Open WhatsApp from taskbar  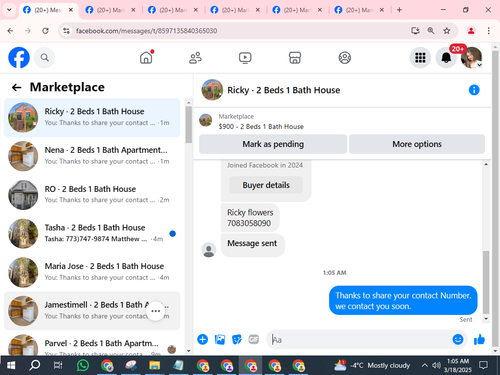[x=83, y=366]
